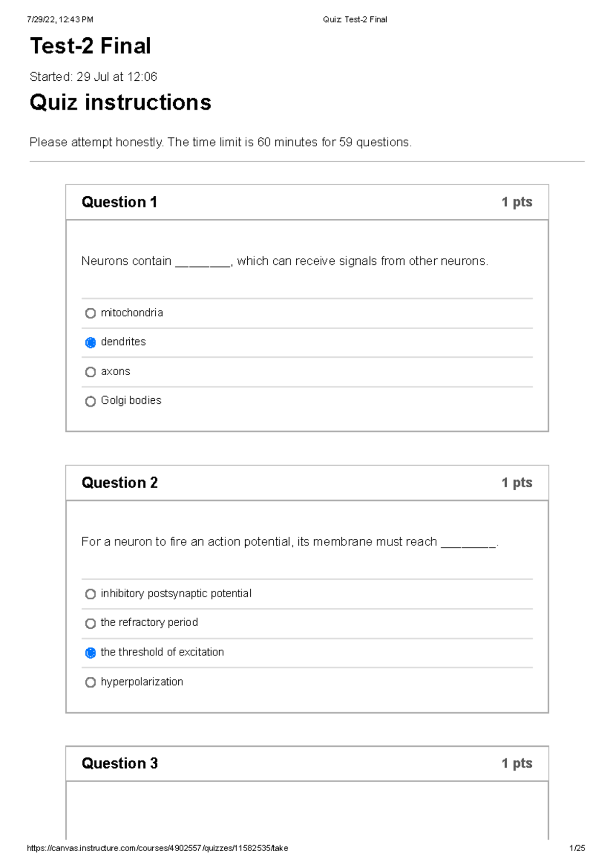The width and height of the screenshot is (613, 868).
Task: Select the mitochondria answer option
Action: [x=90, y=313]
